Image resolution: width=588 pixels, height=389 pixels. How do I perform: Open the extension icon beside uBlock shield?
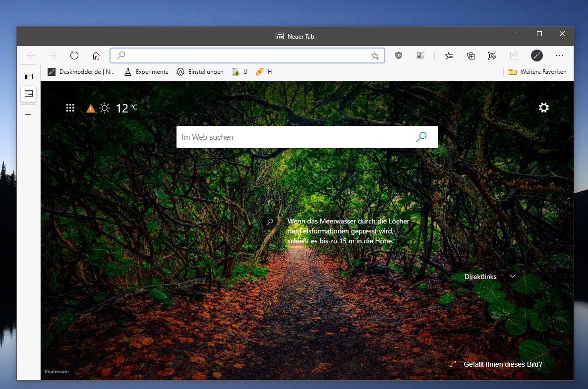(420, 56)
